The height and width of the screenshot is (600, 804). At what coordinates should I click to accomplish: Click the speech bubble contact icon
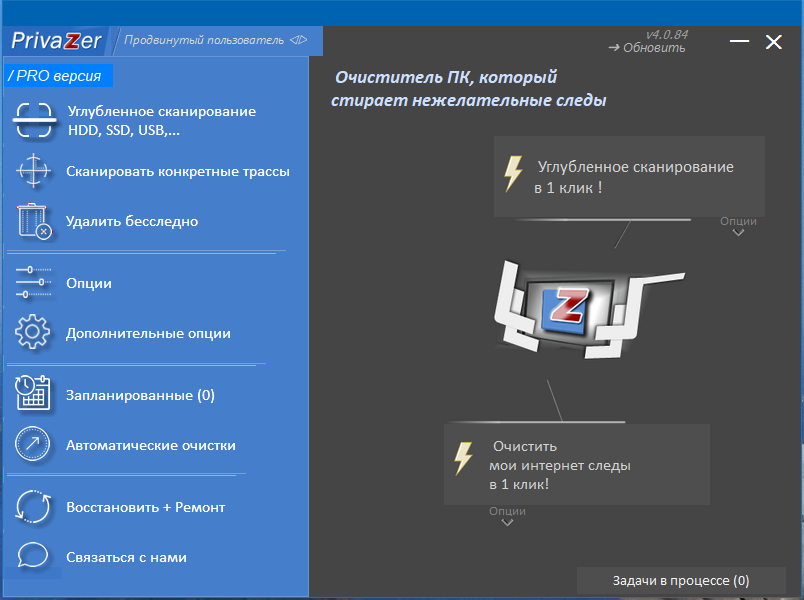coord(33,556)
